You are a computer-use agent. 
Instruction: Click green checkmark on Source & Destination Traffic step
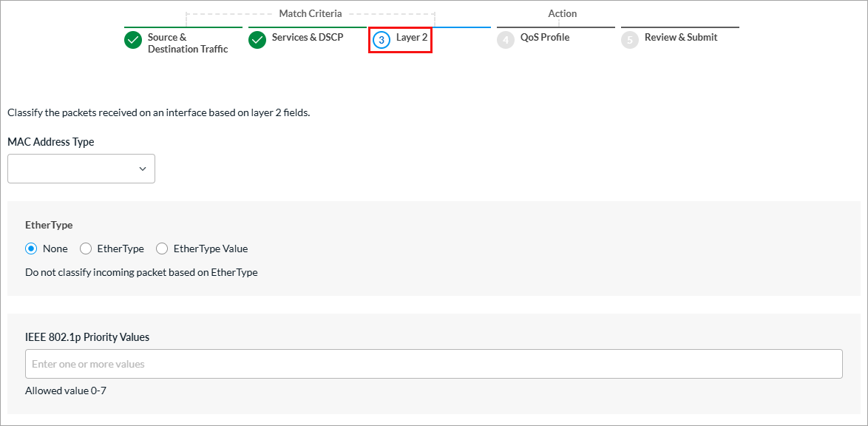tap(133, 40)
